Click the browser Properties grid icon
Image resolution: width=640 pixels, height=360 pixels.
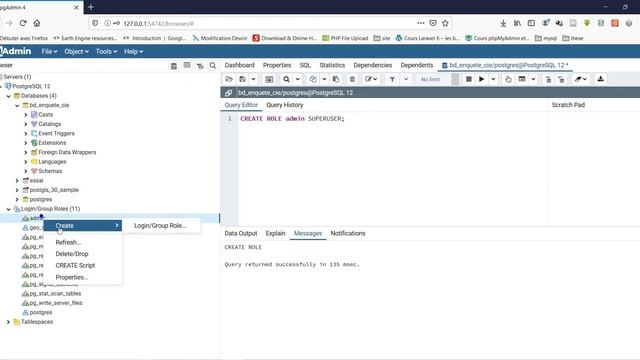(174, 66)
